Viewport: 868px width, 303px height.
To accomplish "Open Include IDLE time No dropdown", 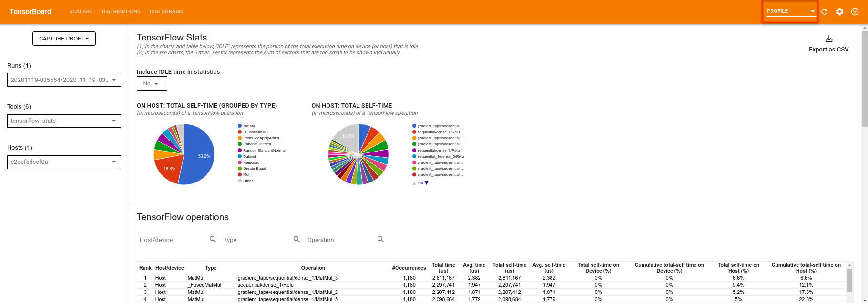I will pyautogui.click(x=152, y=83).
